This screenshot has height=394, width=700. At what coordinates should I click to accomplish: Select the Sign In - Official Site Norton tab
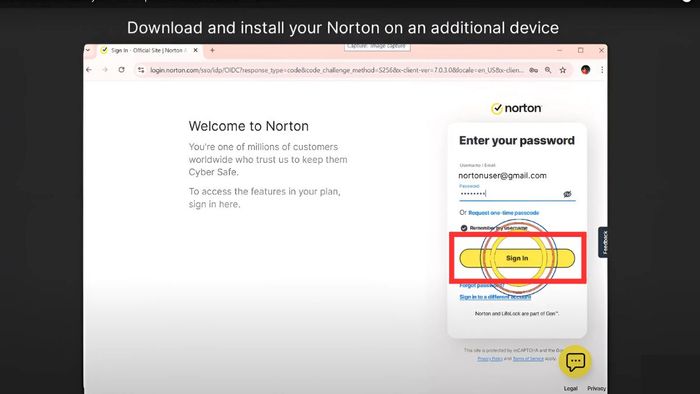(x=149, y=50)
